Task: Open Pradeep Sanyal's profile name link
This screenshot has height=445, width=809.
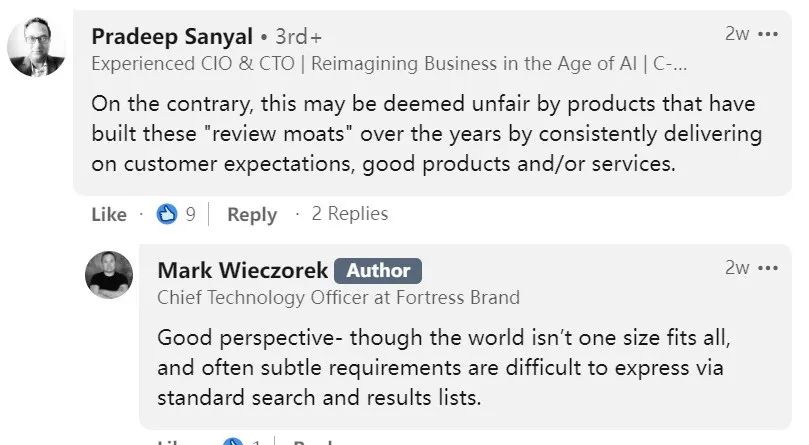Action: pos(171,36)
